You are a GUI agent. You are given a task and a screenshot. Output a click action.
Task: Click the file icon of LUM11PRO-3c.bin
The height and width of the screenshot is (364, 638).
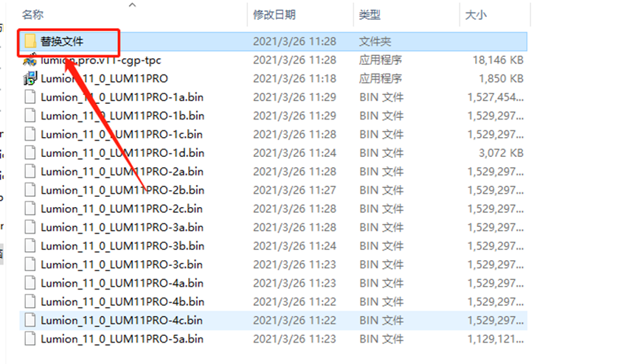30,265
